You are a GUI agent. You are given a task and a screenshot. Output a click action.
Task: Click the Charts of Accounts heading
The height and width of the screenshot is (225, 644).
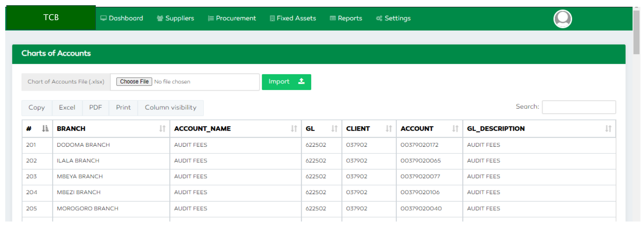[56, 53]
